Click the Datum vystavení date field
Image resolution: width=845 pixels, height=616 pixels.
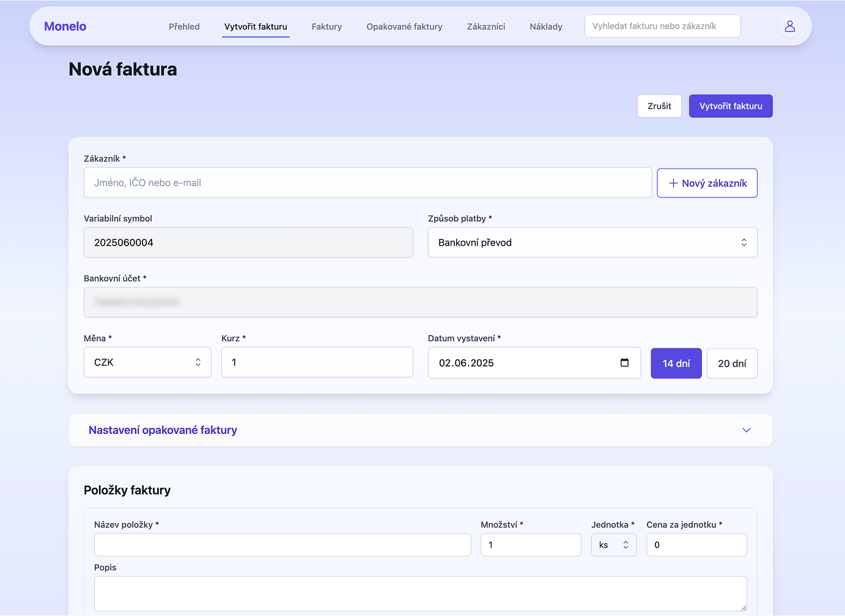click(x=534, y=363)
